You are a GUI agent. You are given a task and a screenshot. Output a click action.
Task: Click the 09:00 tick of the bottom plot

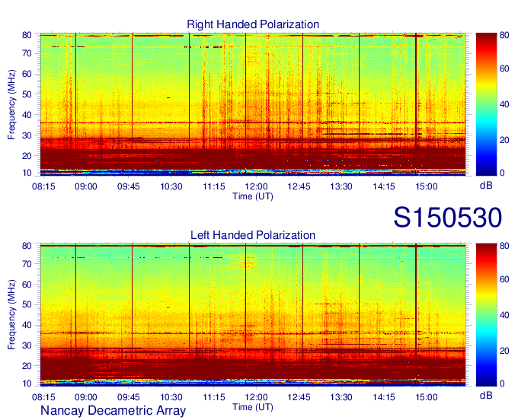(86, 397)
